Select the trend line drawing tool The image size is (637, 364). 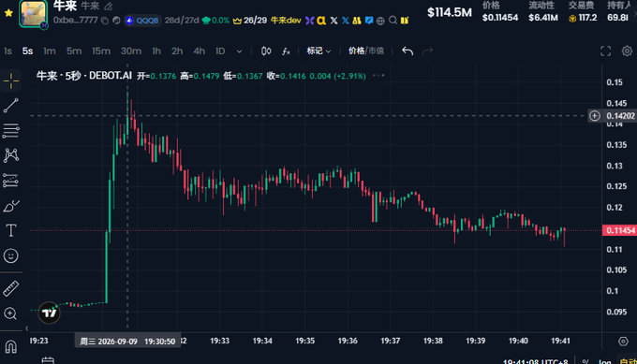11,106
